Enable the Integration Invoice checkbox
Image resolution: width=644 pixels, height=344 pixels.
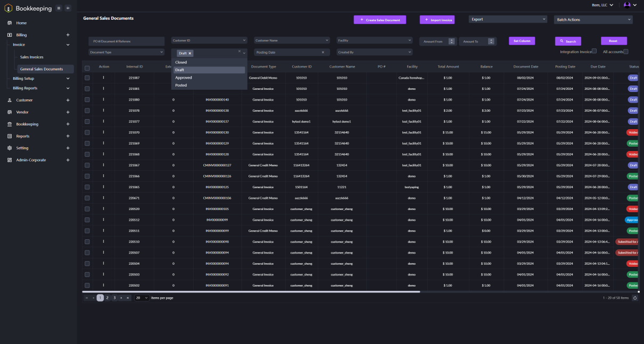[594, 51]
